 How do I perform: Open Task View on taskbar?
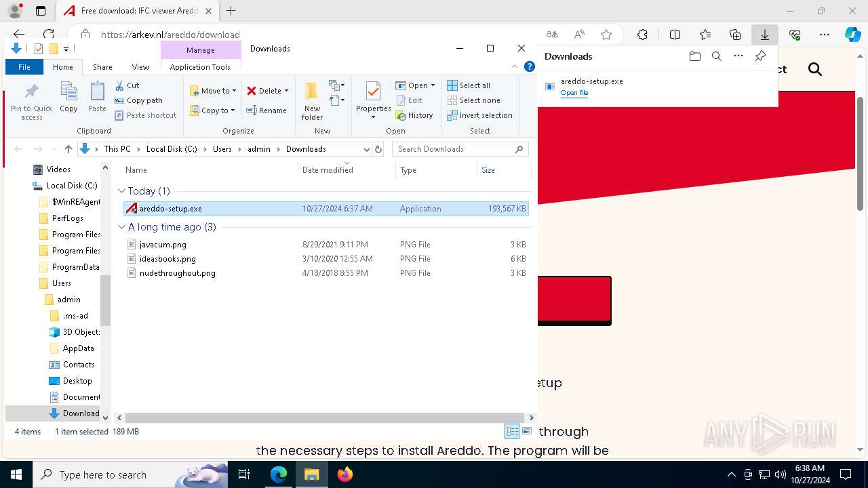tap(244, 474)
